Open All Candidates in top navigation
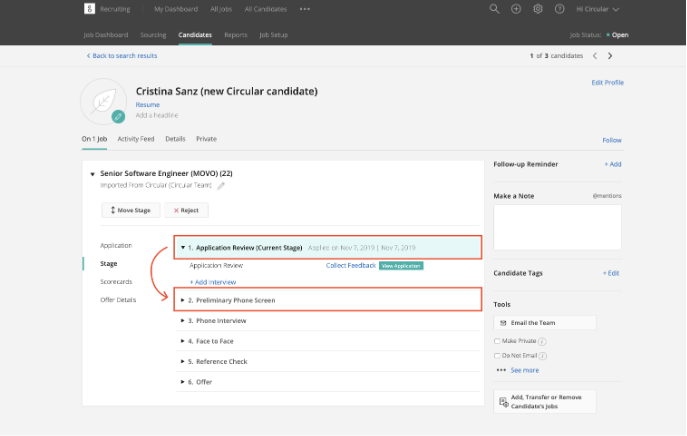Screen dimensions: 687x436 [x=266, y=9]
